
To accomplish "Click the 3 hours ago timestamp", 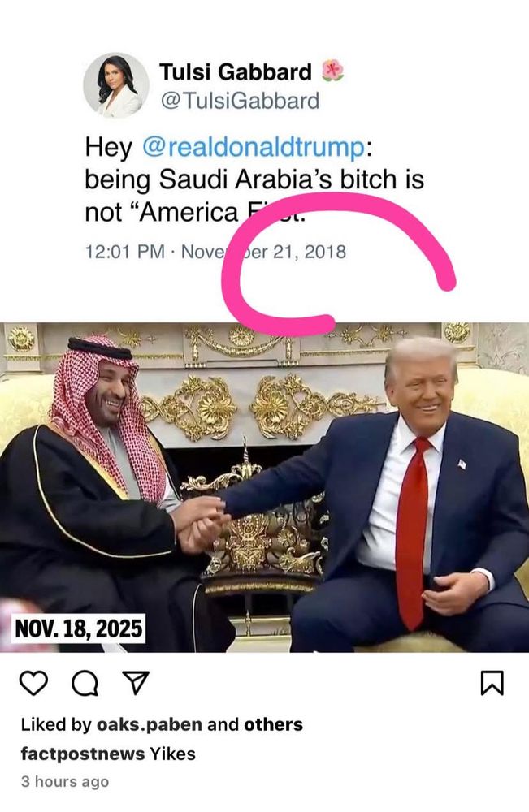I will point(65,781).
